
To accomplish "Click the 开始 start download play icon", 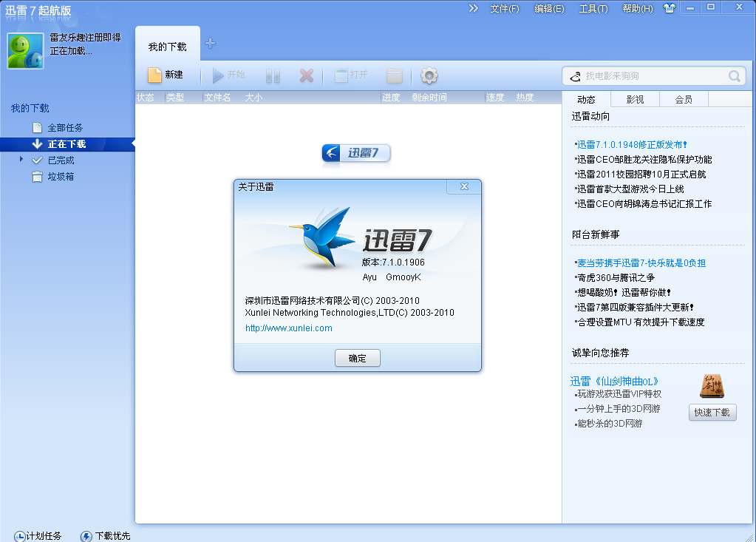I will point(218,75).
